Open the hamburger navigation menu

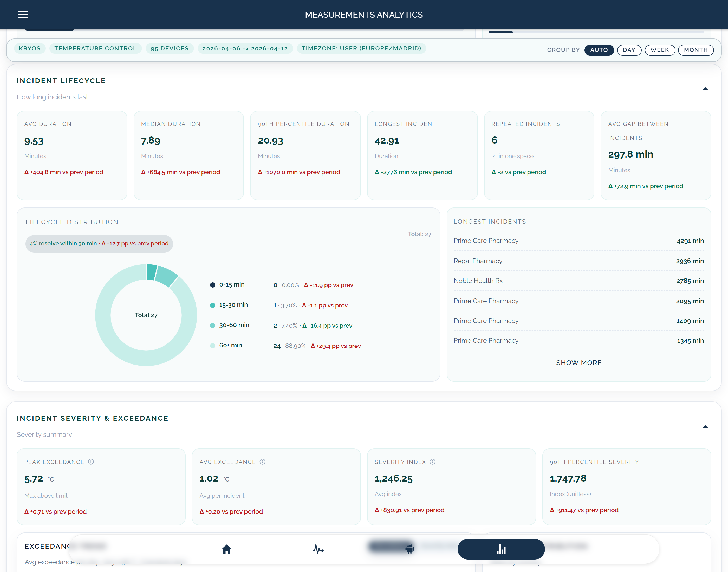tap(23, 14)
